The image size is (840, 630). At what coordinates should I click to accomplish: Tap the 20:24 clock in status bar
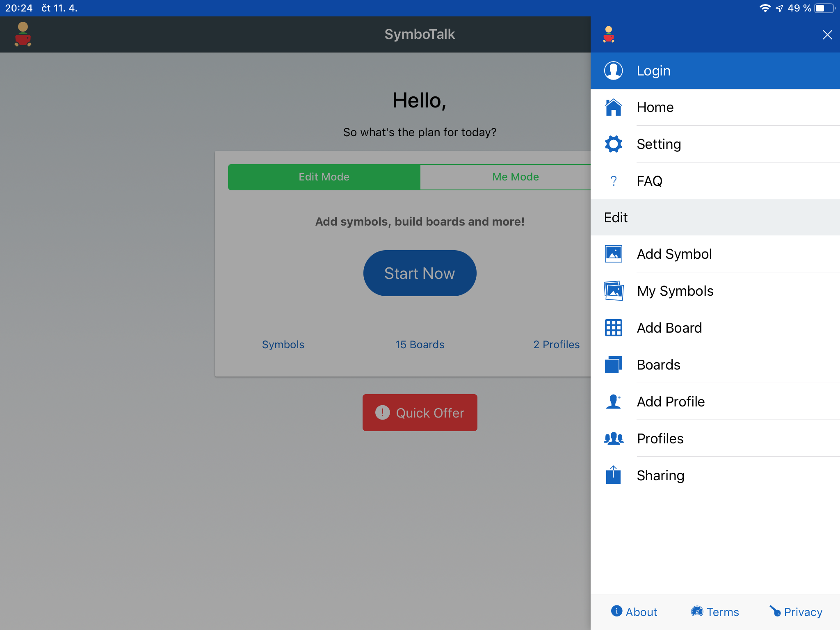19,8
